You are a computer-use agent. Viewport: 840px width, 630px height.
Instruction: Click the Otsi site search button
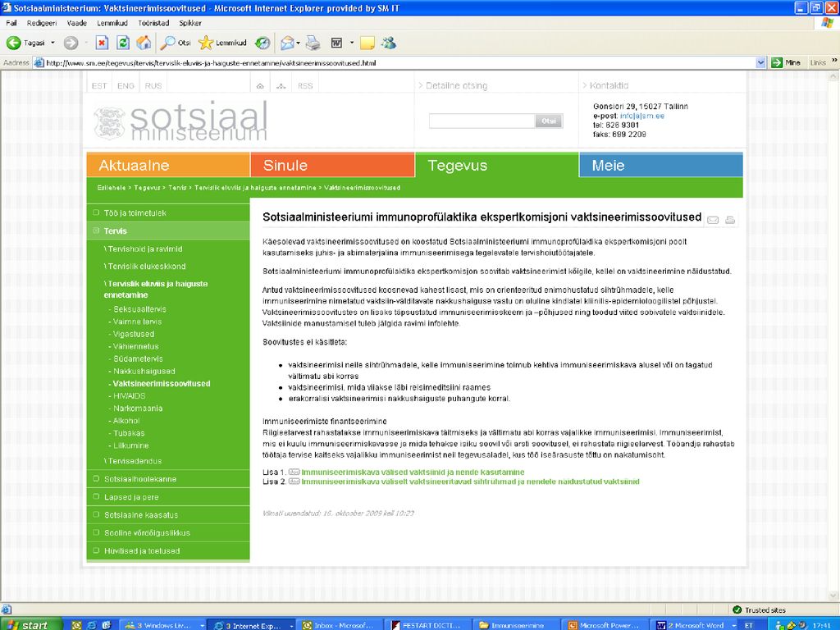pos(549,121)
